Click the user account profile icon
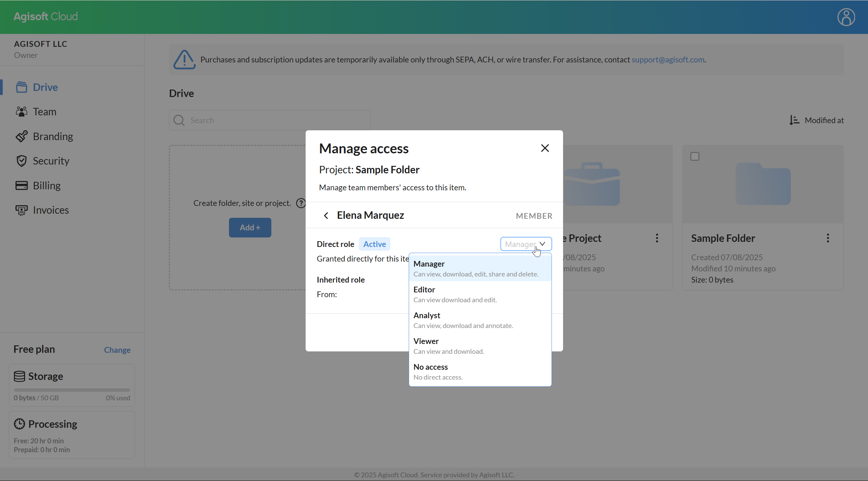This screenshot has height=481, width=868. click(x=846, y=17)
